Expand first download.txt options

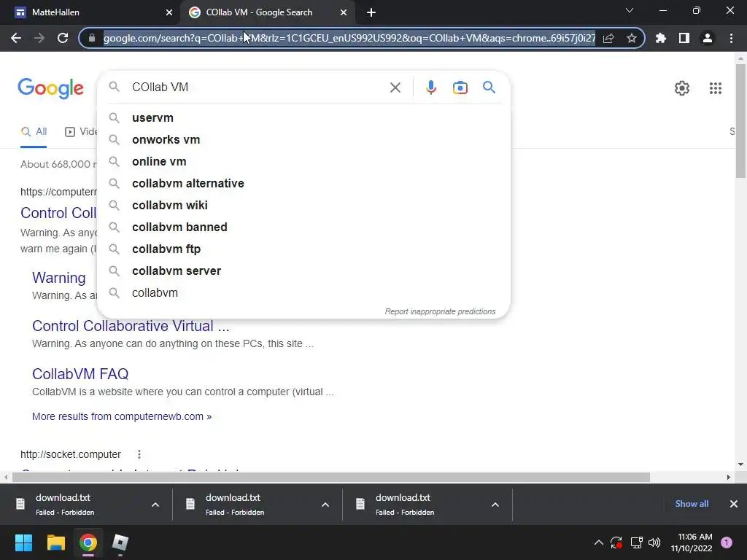(155, 505)
